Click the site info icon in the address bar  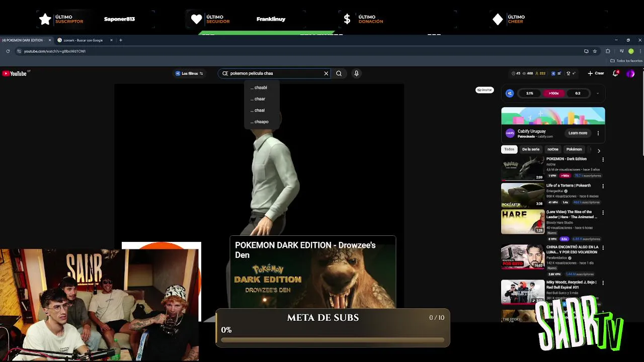point(19,51)
